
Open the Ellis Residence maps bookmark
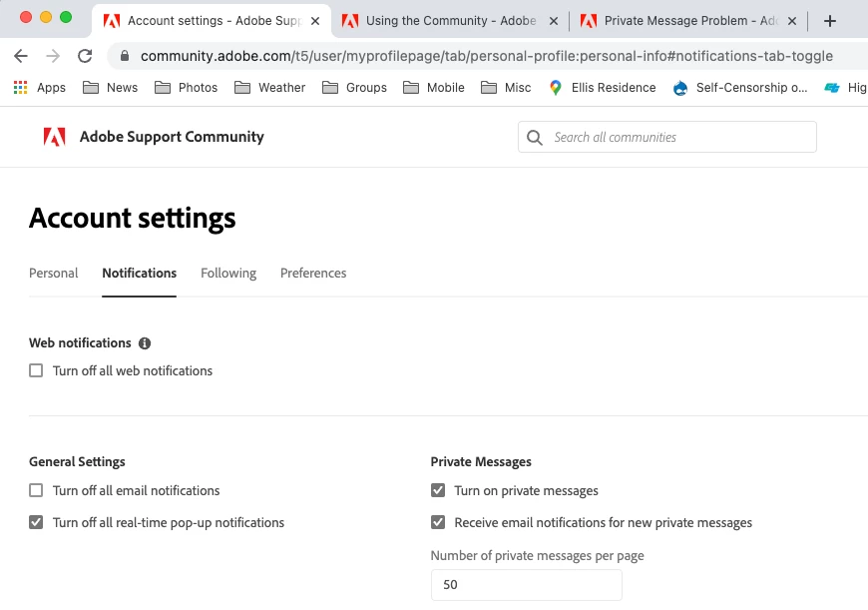[603, 88]
